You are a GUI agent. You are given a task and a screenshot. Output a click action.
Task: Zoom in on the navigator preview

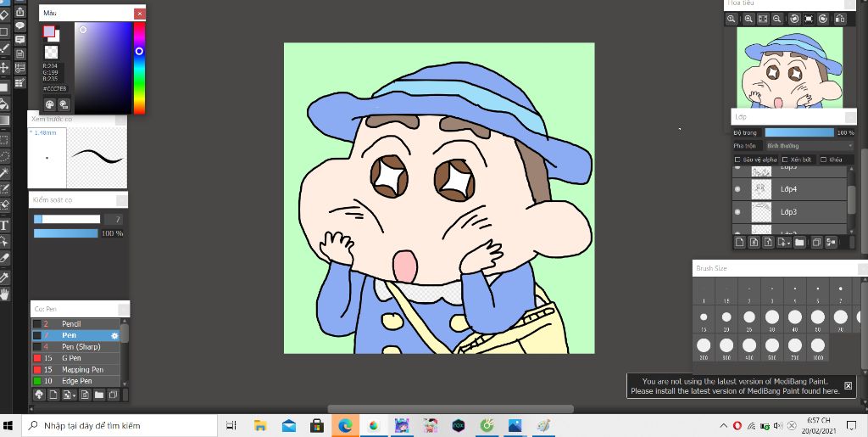pos(748,19)
